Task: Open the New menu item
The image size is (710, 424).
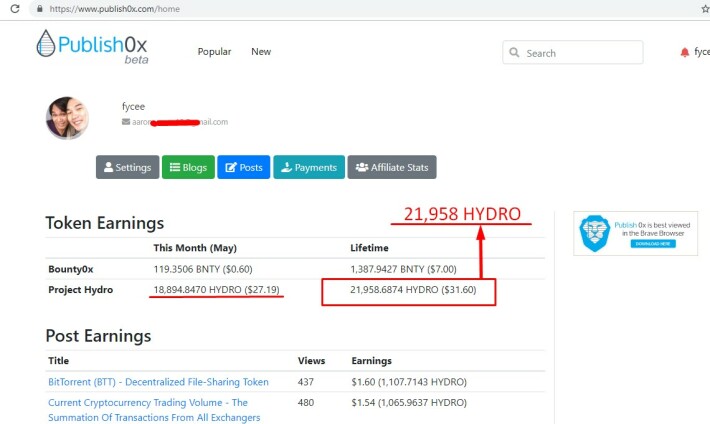Action: (x=261, y=52)
